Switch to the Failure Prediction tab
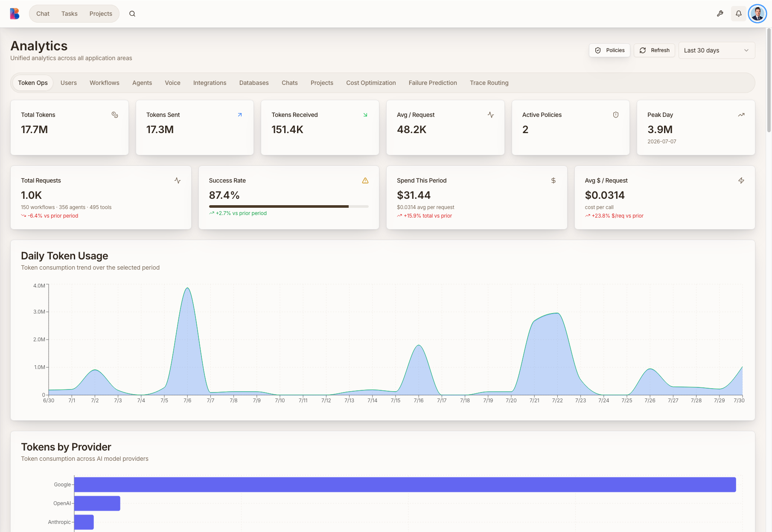 pos(433,83)
